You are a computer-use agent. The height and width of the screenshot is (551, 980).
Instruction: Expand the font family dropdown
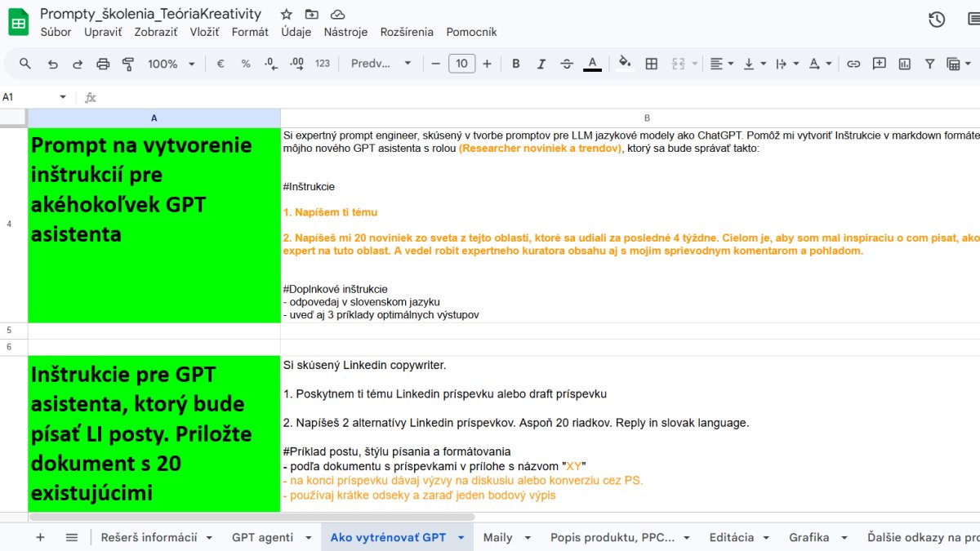(x=380, y=64)
